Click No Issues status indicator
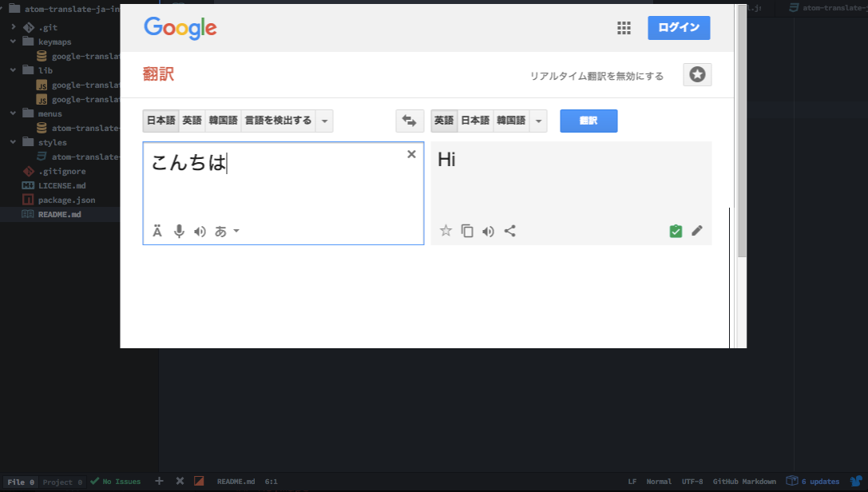The height and width of the screenshot is (492, 868). tap(116, 482)
